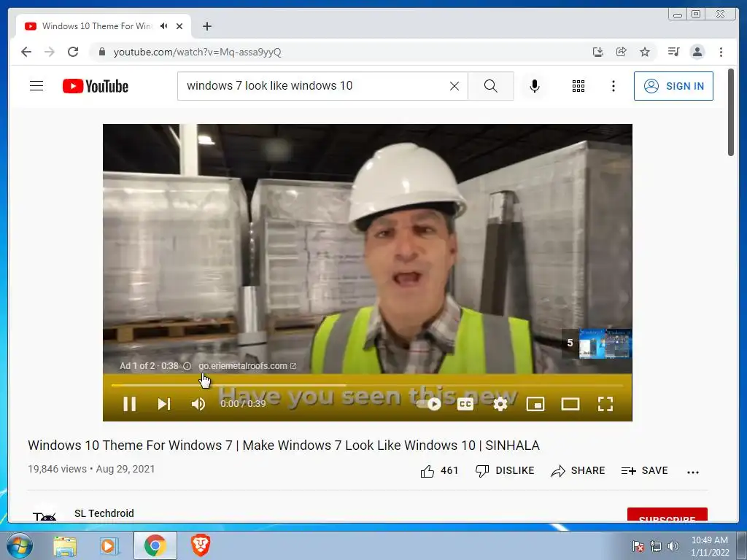Click the video progress bar
The width and height of the screenshot is (747, 560).
[x=368, y=385]
